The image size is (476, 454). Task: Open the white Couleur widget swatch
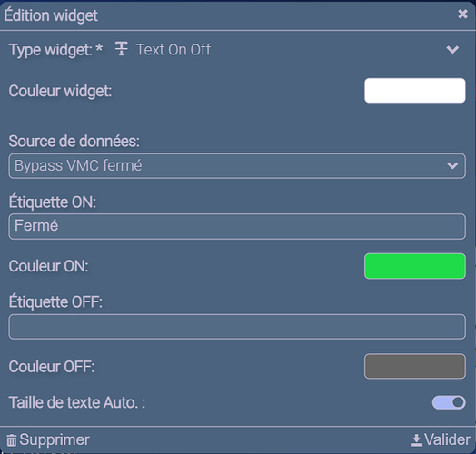pos(414,91)
